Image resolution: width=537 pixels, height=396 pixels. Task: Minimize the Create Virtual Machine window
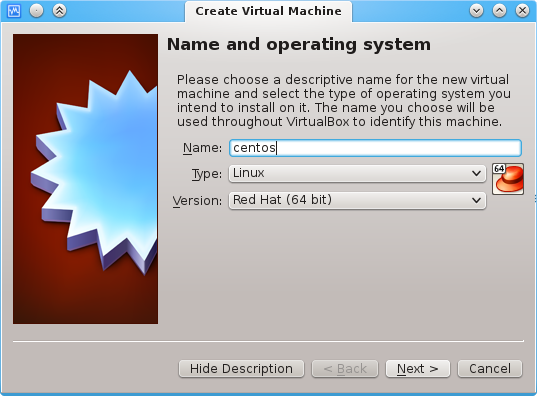(x=477, y=11)
